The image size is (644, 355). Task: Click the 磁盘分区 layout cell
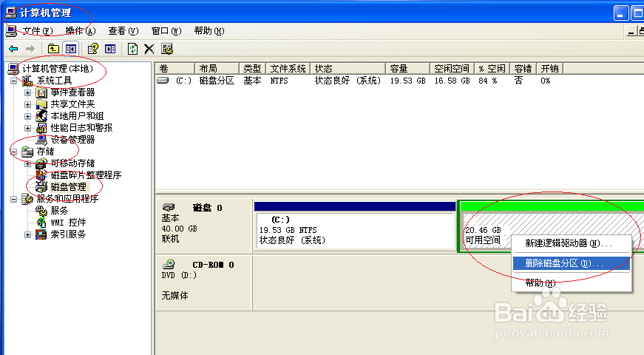pyautogui.click(x=217, y=81)
